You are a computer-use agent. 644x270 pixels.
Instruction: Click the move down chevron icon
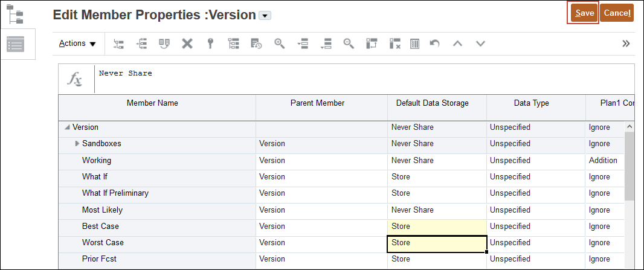pyautogui.click(x=480, y=43)
